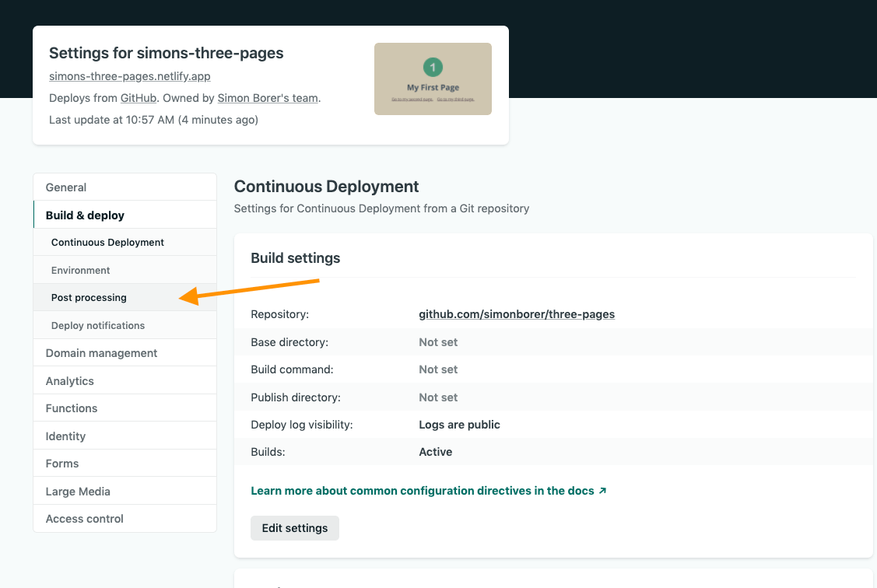Image resolution: width=877 pixels, height=588 pixels.
Task: Open simons-three-pages.netlify.app link
Action: [130, 76]
